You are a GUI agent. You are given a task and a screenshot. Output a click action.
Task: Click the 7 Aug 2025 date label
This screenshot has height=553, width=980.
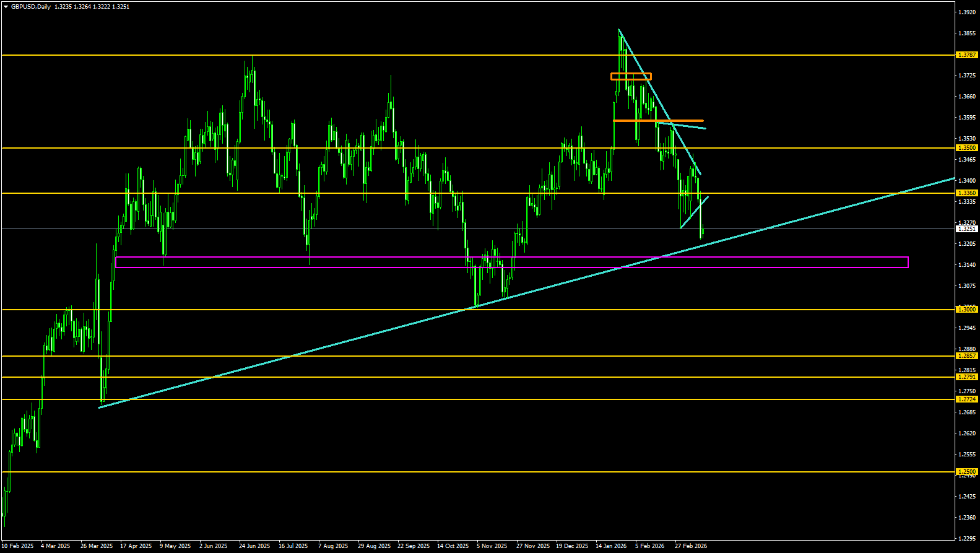point(333,546)
